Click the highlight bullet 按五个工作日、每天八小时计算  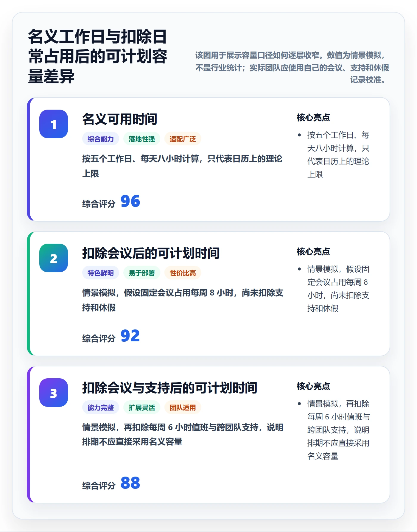coord(338,155)
